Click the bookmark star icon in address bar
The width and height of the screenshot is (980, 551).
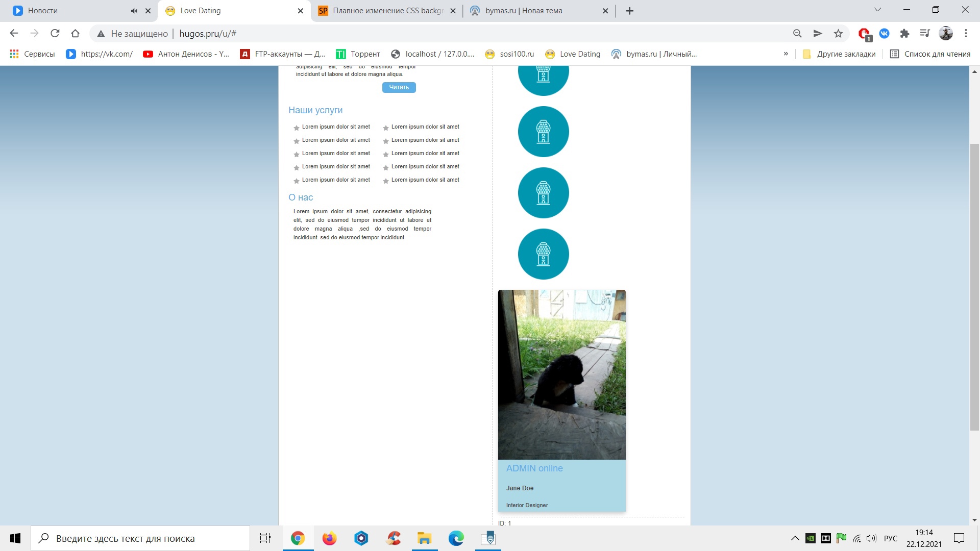coord(838,34)
